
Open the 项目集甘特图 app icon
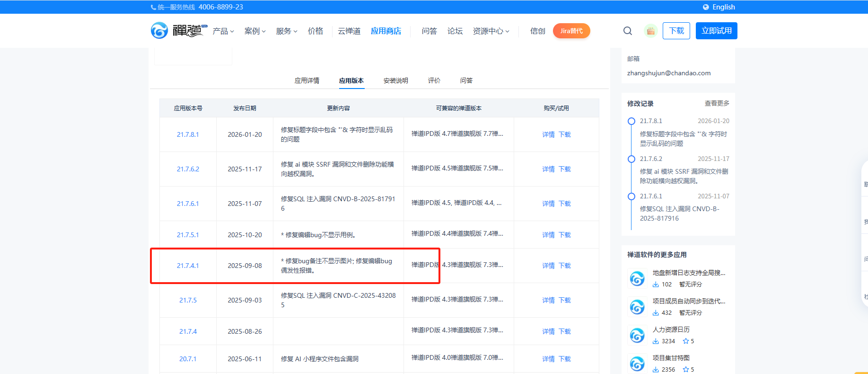pyautogui.click(x=637, y=364)
